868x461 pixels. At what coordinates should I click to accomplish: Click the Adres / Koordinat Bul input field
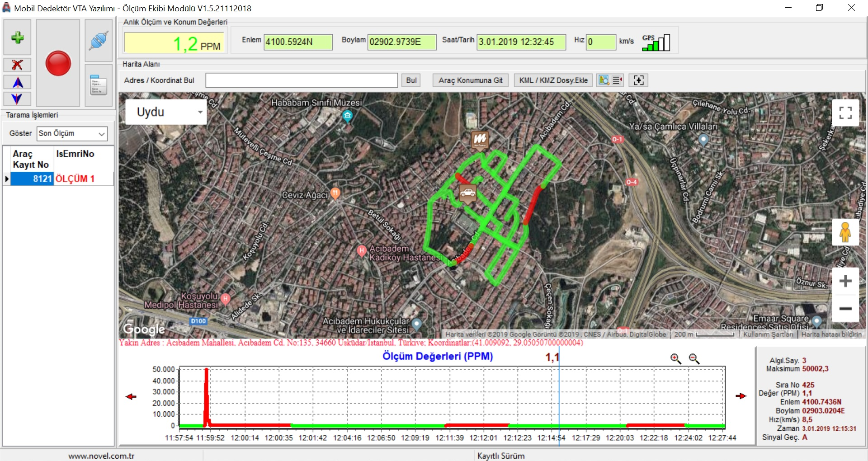(302, 80)
